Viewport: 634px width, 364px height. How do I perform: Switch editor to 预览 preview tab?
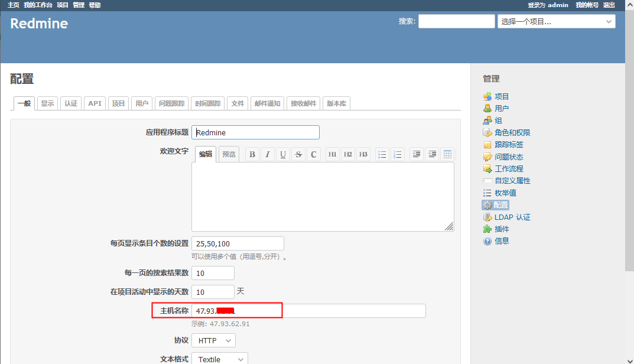pyautogui.click(x=229, y=154)
